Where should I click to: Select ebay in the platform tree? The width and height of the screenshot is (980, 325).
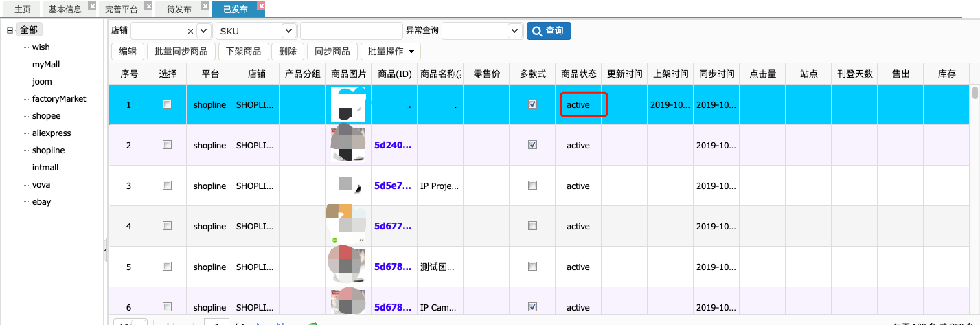point(41,202)
